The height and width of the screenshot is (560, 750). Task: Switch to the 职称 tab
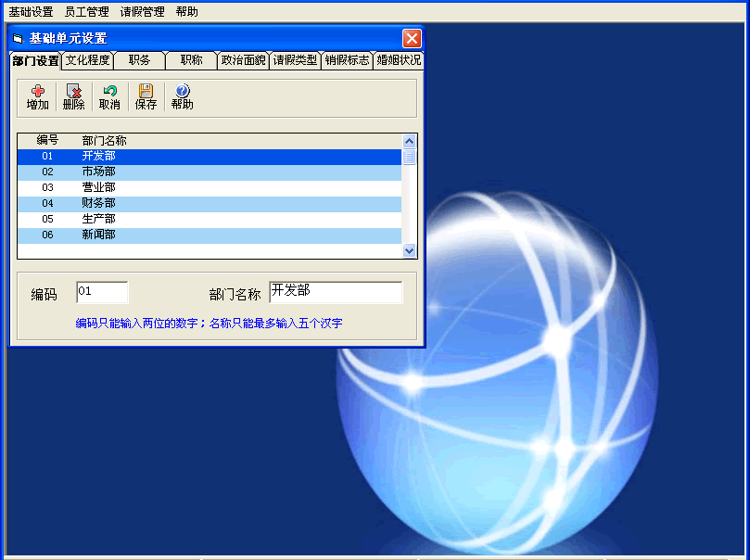(191, 60)
